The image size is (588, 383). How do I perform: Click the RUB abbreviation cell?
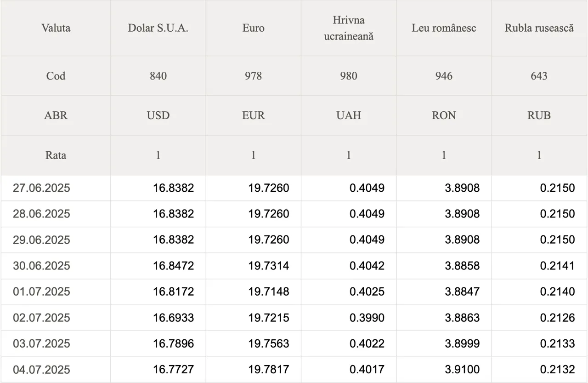[539, 115]
